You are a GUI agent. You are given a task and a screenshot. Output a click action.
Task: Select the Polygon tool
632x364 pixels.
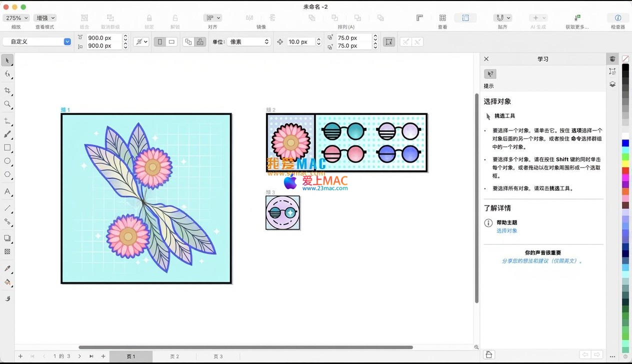click(x=7, y=174)
